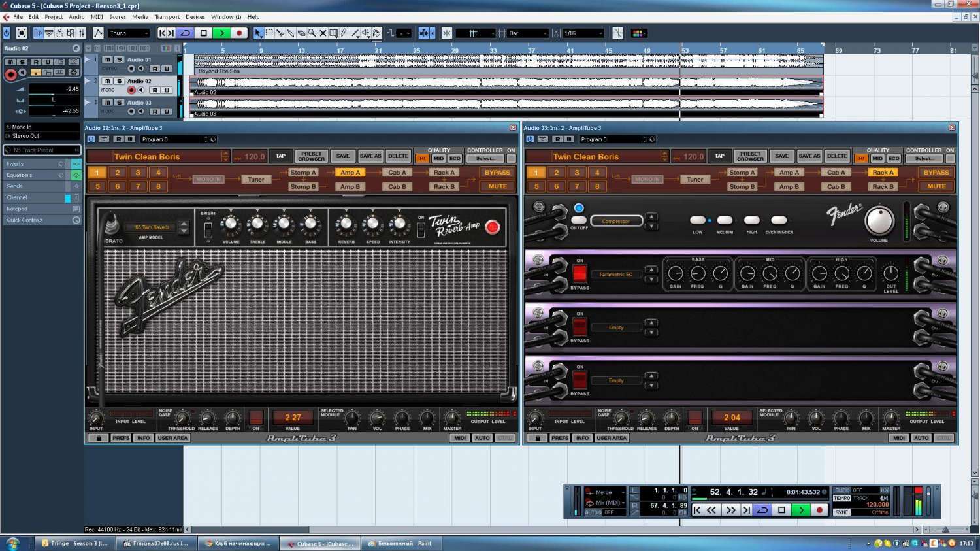Mute the Audio 01 track

[107, 59]
